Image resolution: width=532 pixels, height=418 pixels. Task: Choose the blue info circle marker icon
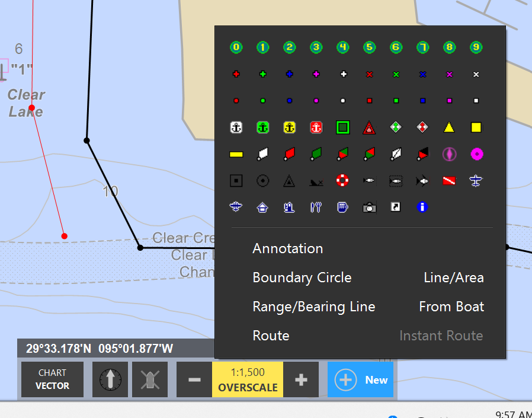point(422,207)
